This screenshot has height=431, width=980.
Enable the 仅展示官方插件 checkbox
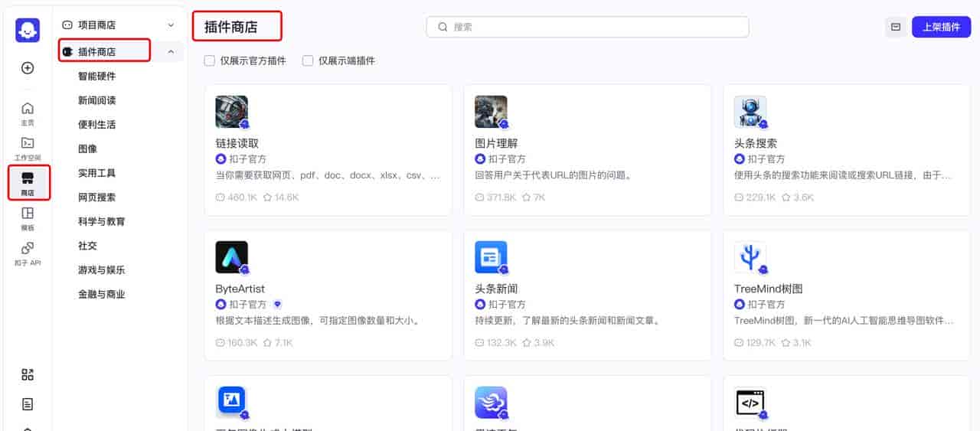coord(209,60)
